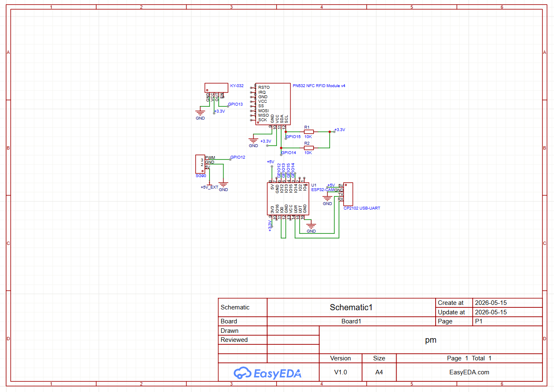Click the MOSI pin label on PN532
This screenshot has height=392, width=554.
[x=263, y=111]
